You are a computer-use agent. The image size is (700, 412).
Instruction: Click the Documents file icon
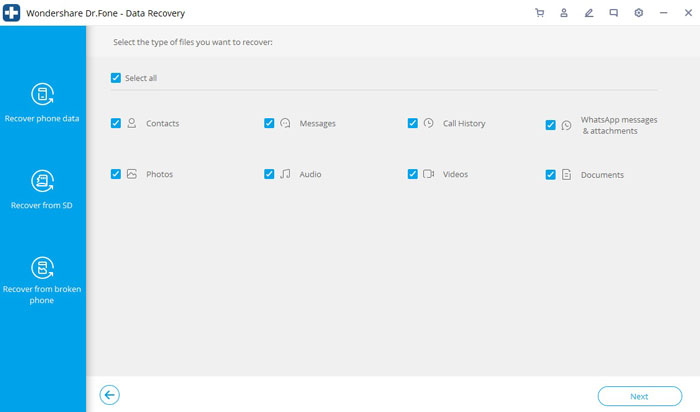click(567, 175)
